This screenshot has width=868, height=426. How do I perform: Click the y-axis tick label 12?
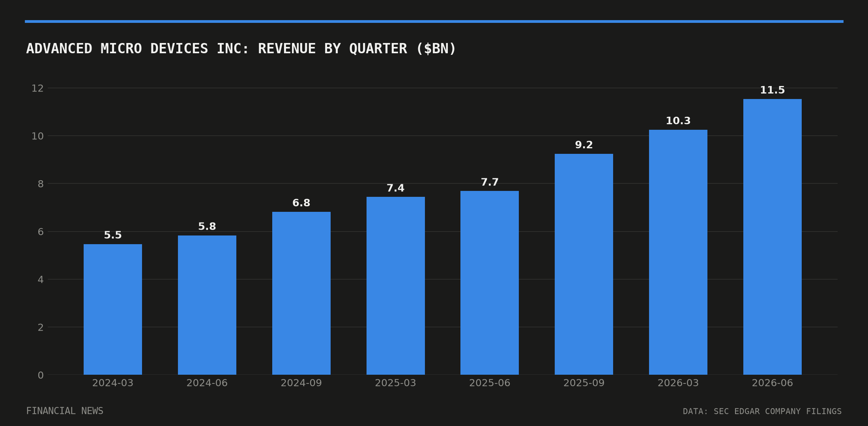click(37, 88)
